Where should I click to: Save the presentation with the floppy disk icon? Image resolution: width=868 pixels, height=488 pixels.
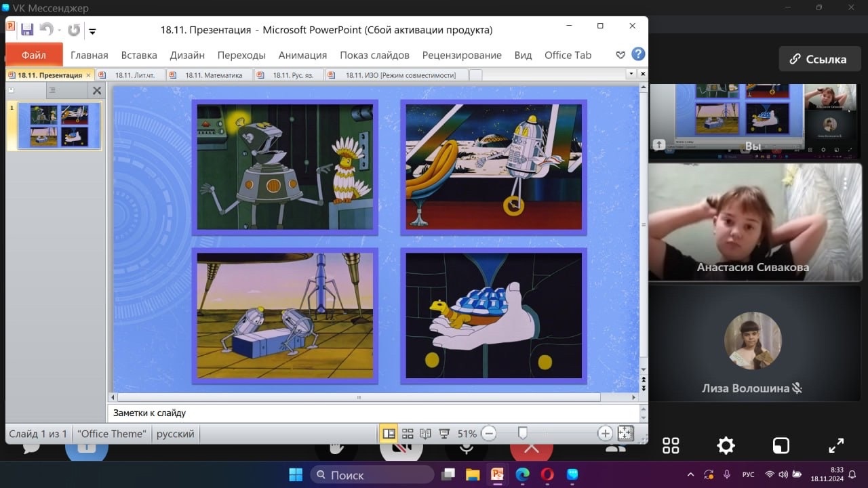(27, 30)
